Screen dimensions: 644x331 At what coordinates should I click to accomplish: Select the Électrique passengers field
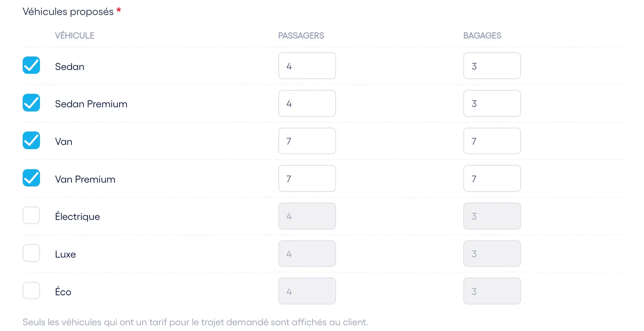(307, 216)
